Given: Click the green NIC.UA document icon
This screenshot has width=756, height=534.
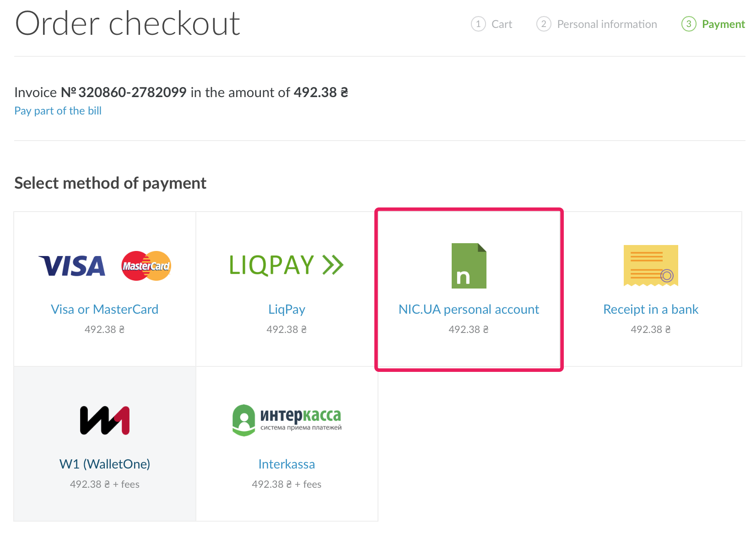Looking at the screenshot, I should click(469, 266).
